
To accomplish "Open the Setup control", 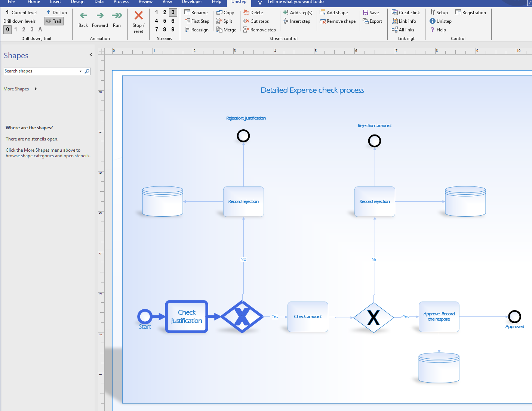I will pyautogui.click(x=439, y=13).
